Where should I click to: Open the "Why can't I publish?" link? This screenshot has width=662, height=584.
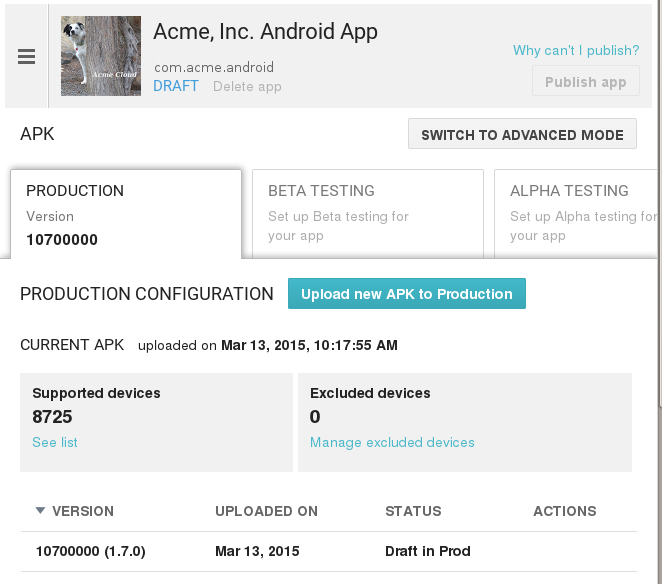[x=575, y=51]
